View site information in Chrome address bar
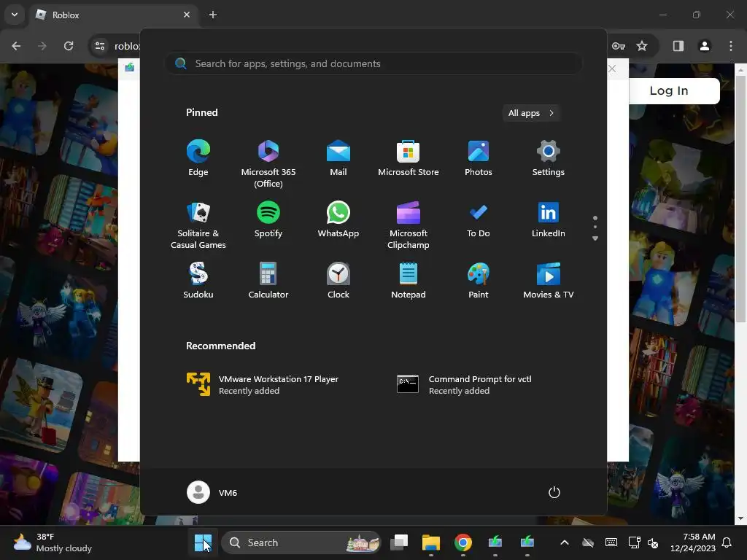 pyautogui.click(x=100, y=46)
